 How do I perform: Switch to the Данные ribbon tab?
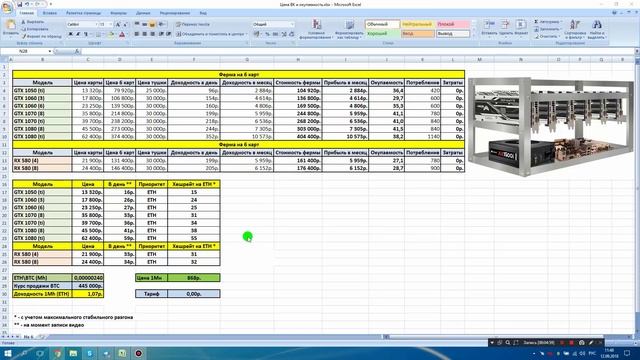143,13
